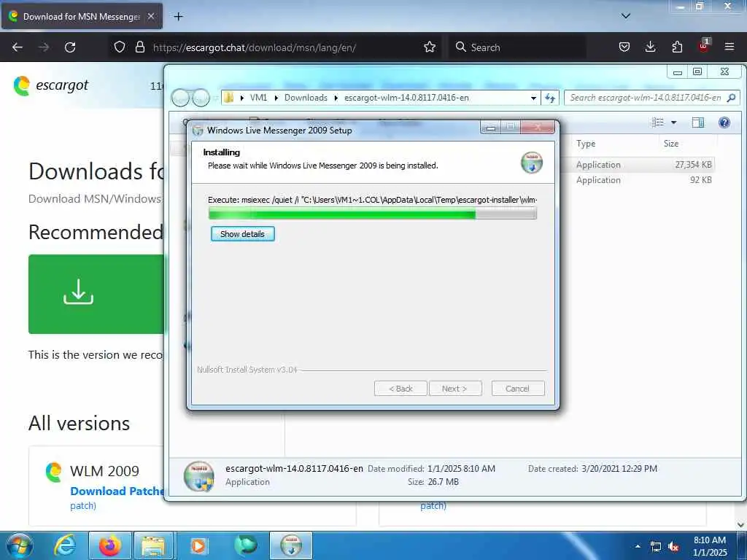
Task: Expand the arrow before VM1 breadcrumb
Action: pyautogui.click(x=242, y=98)
